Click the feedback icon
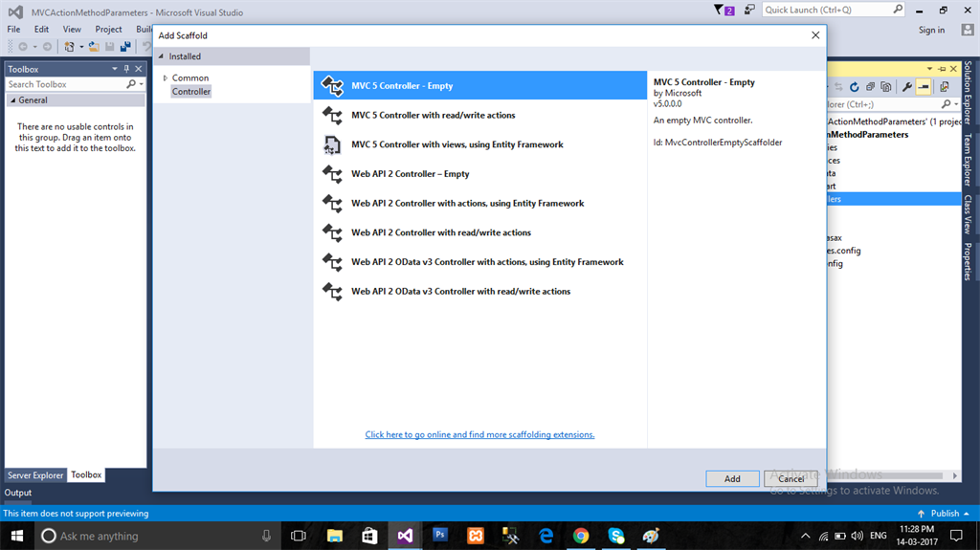980x550 pixels. pyautogui.click(x=748, y=10)
